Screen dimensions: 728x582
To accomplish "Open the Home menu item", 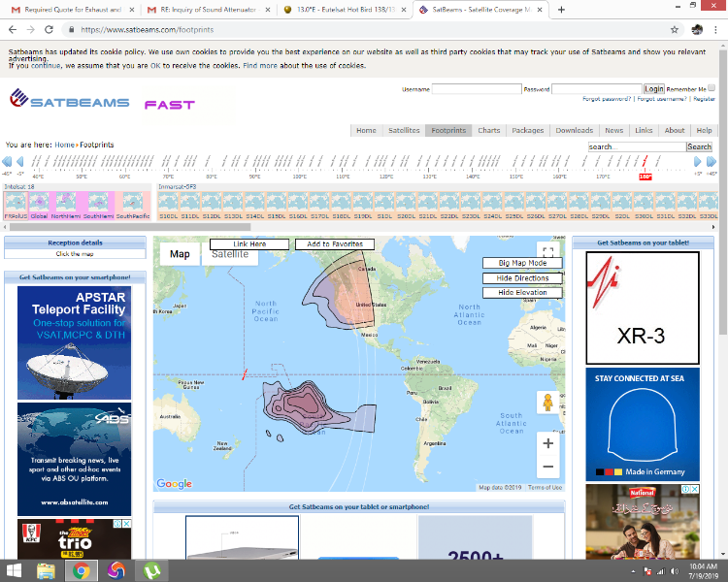I will click(366, 130).
